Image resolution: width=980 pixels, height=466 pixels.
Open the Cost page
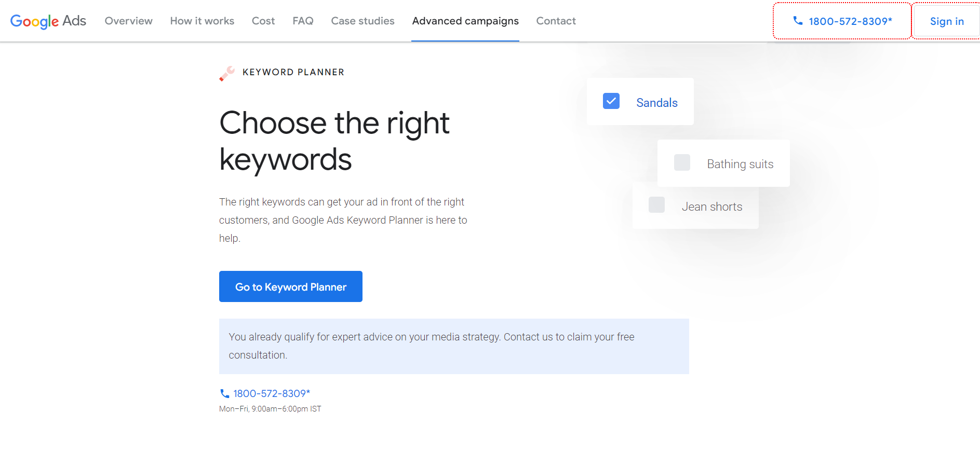(263, 21)
